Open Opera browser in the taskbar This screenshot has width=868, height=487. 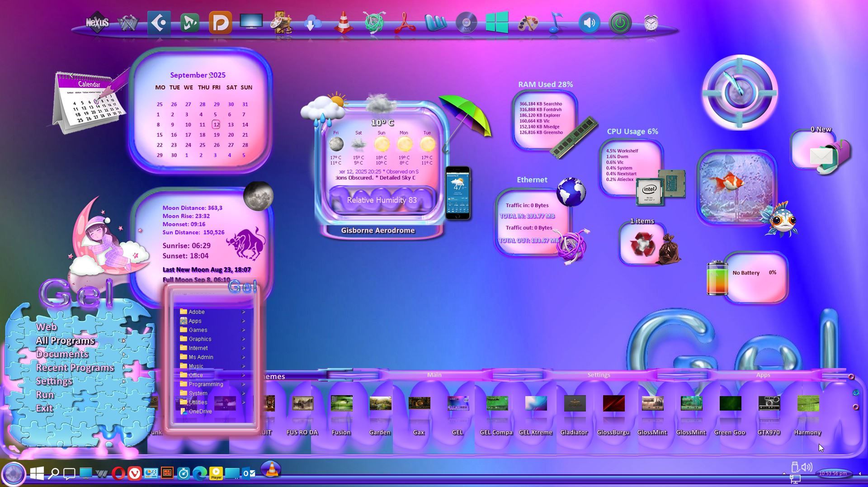pos(118,473)
